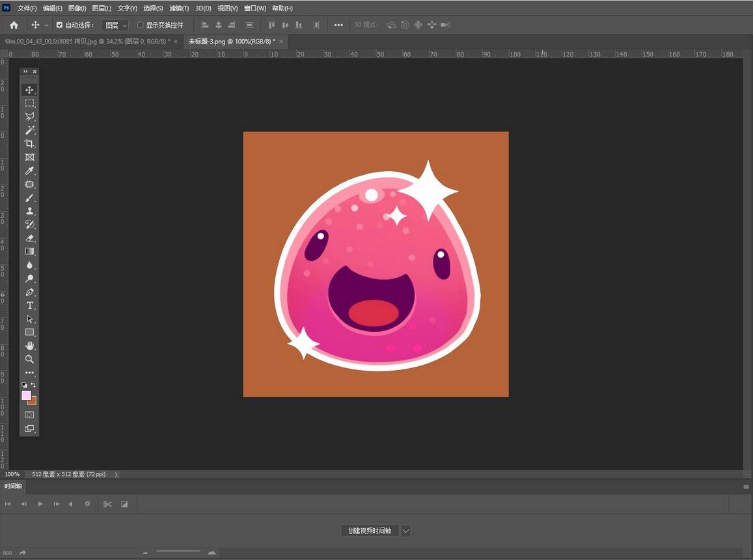Expand the status bar info arrow
The height and width of the screenshot is (560, 753).
click(116, 475)
